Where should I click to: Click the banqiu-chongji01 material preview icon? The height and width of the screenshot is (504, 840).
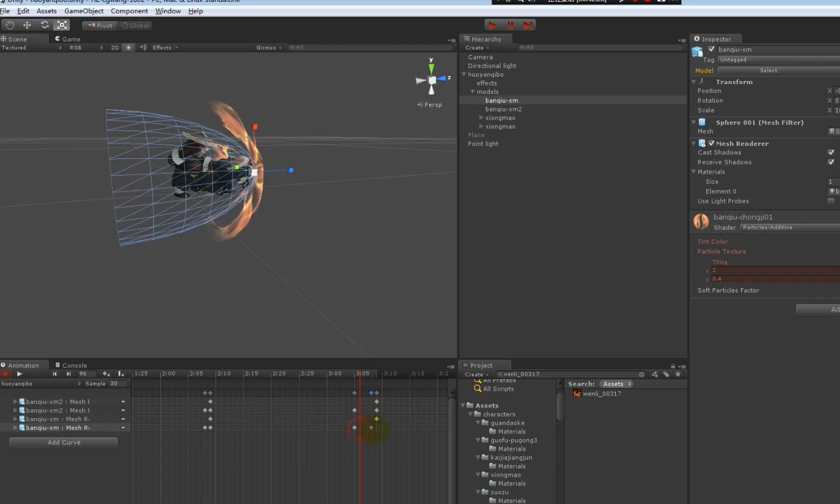pyautogui.click(x=701, y=221)
